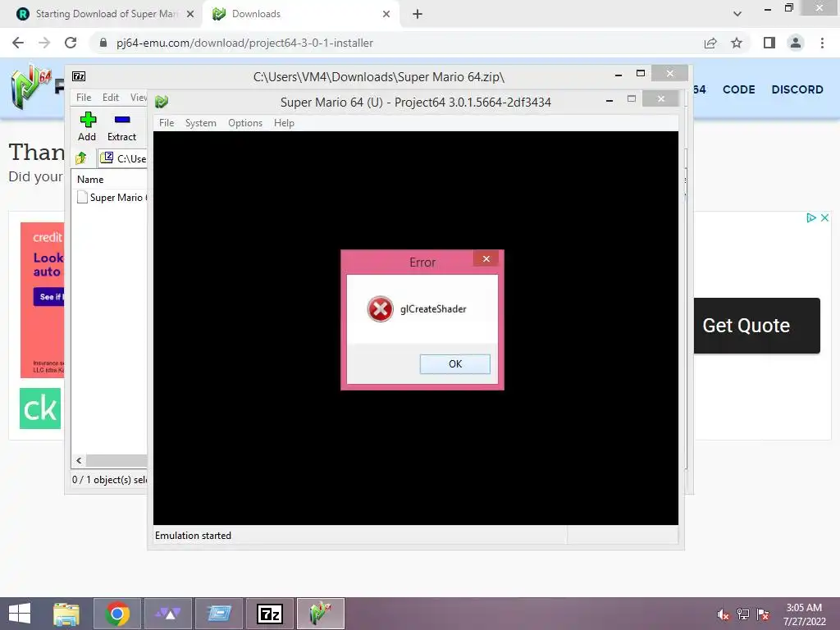Click the tab search dropdown arrow
Viewport: 840px width, 630px height.
(737, 14)
